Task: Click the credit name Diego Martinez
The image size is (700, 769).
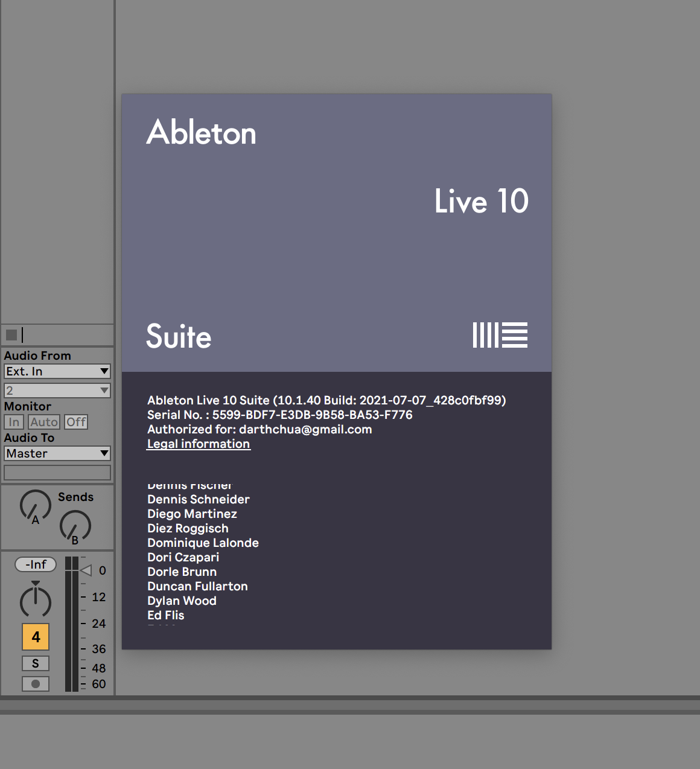Action: [192, 514]
